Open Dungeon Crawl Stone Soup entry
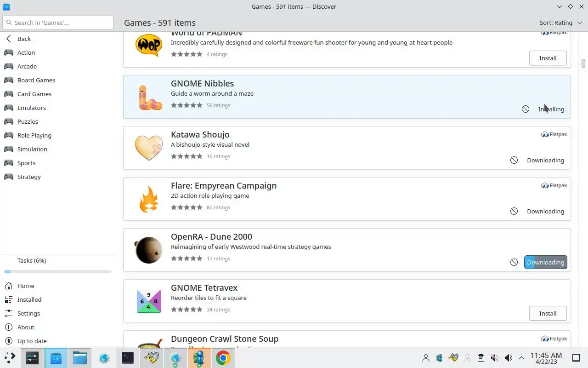 347,339
